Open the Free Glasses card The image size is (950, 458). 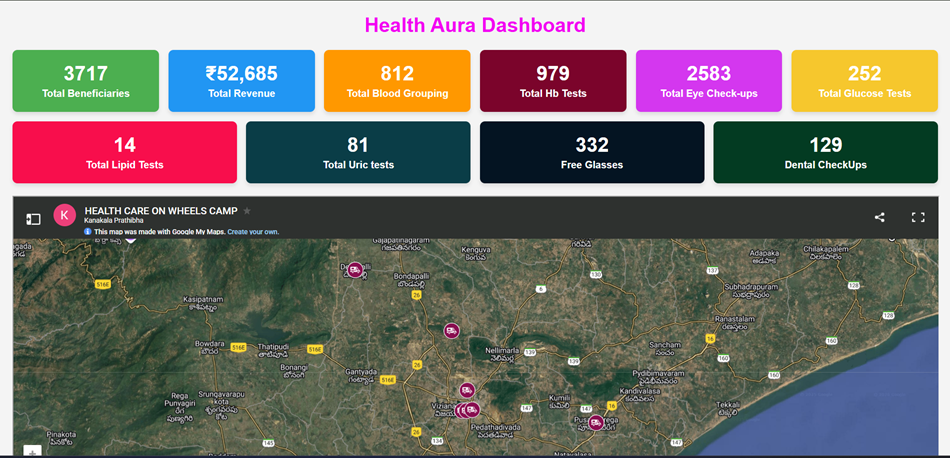(x=592, y=152)
